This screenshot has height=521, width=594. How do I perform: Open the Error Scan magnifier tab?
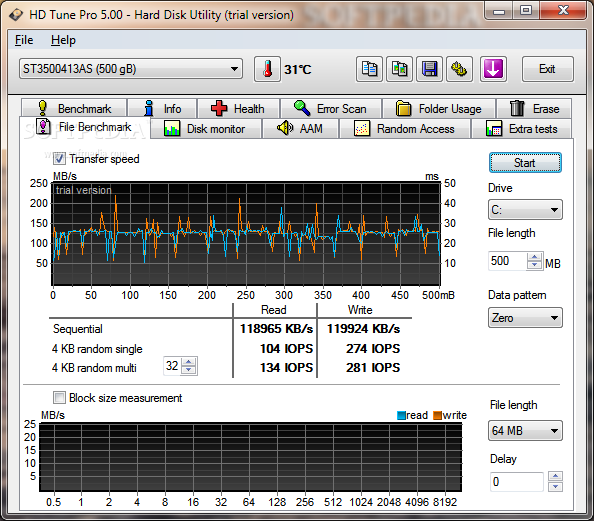click(331, 109)
